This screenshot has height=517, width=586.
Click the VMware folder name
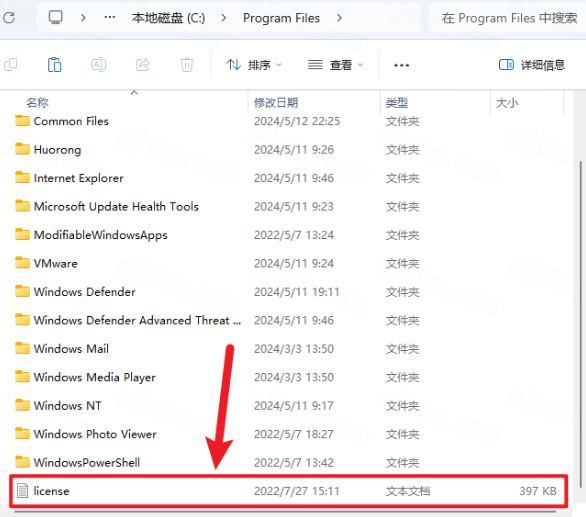click(56, 263)
